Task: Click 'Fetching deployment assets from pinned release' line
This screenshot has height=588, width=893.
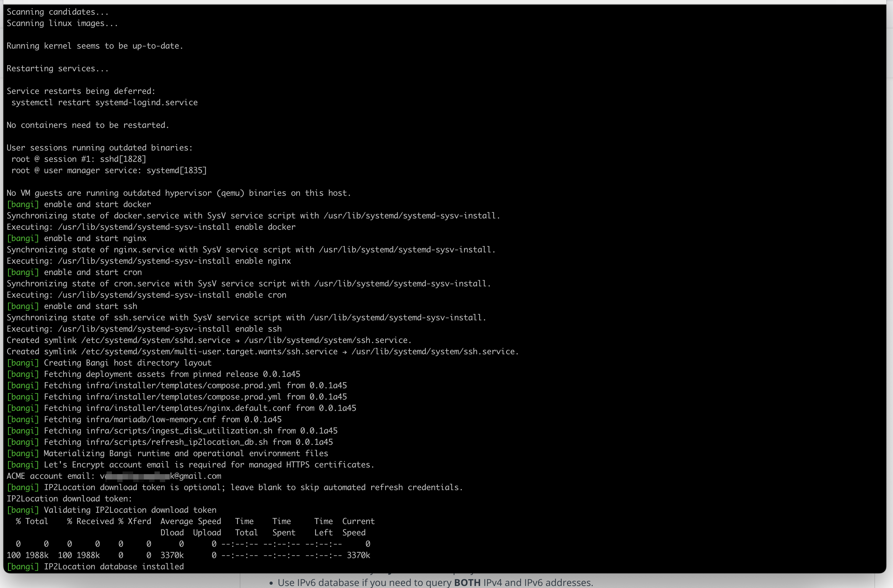Action: click(x=153, y=374)
